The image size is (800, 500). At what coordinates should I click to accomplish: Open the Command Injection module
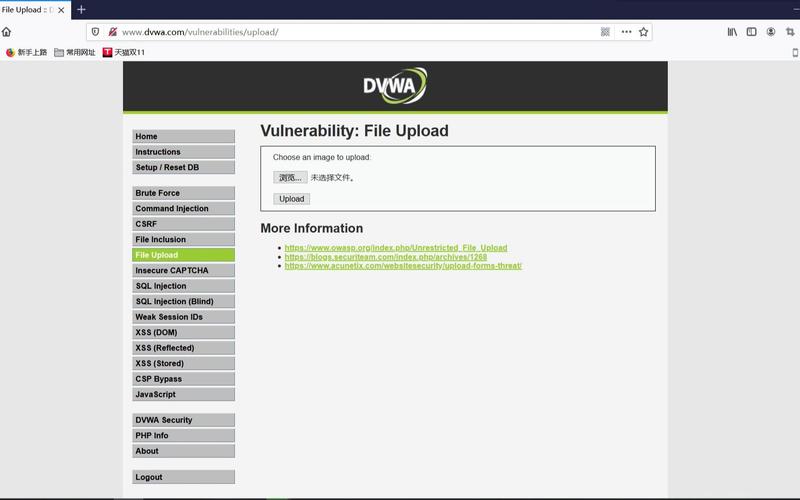pyautogui.click(x=184, y=208)
